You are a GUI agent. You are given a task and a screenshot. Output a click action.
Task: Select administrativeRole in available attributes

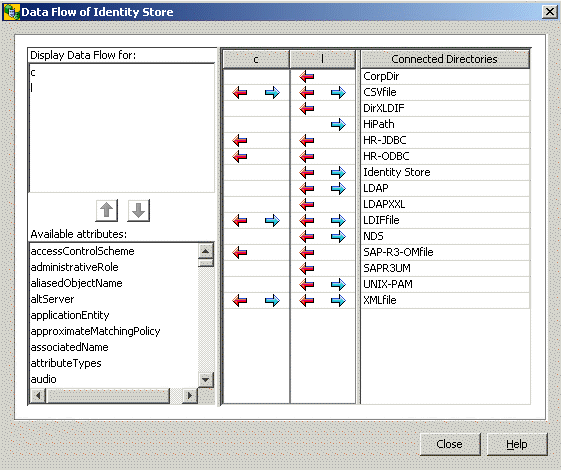coord(74,267)
